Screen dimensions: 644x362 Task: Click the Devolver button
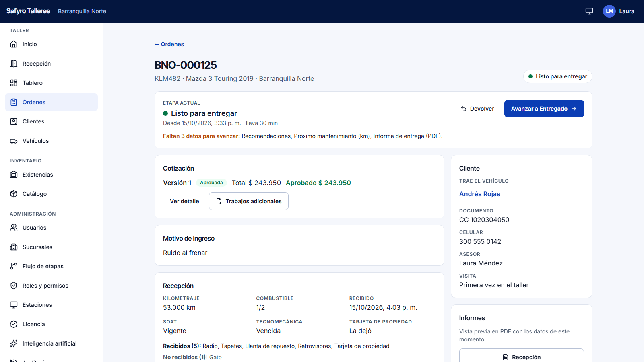point(477,109)
